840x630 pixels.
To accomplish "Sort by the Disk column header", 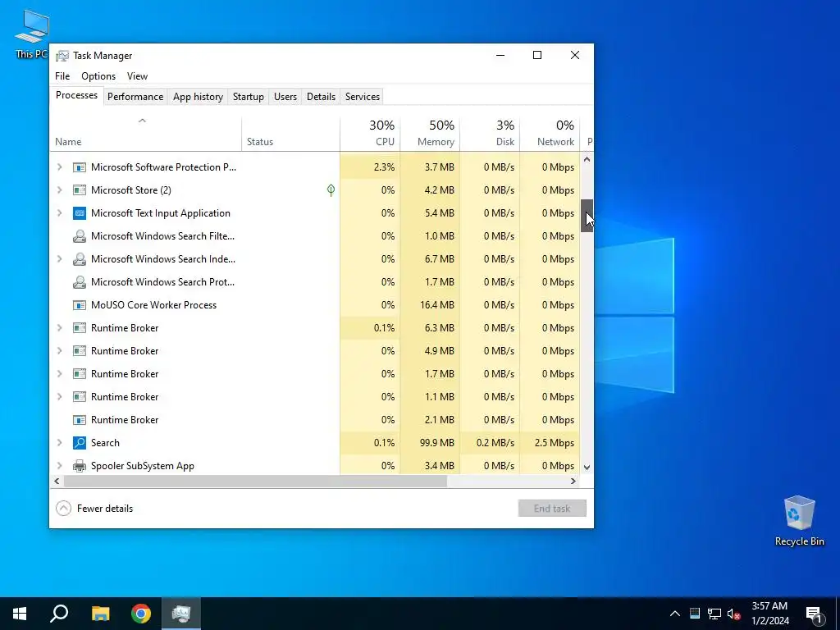I will coord(491,134).
